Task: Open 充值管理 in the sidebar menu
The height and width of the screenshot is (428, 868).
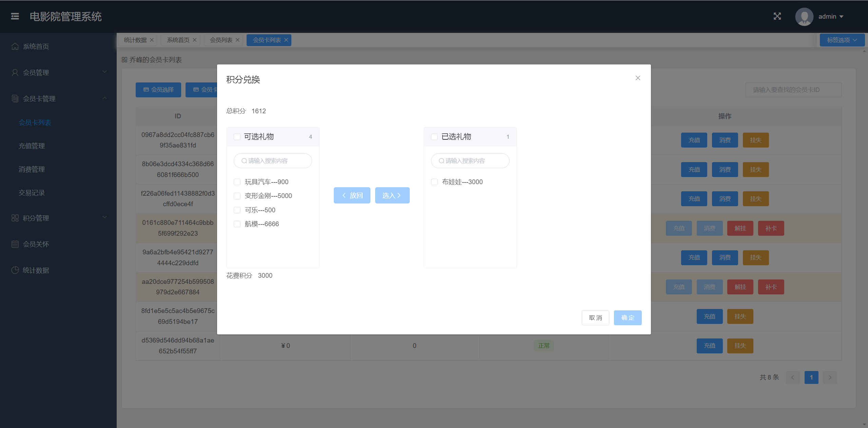Action: point(32,146)
